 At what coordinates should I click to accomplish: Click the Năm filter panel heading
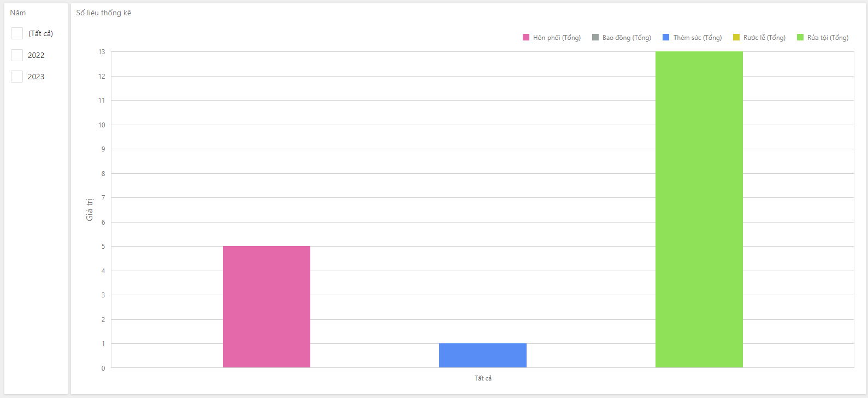[x=18, y=13]
